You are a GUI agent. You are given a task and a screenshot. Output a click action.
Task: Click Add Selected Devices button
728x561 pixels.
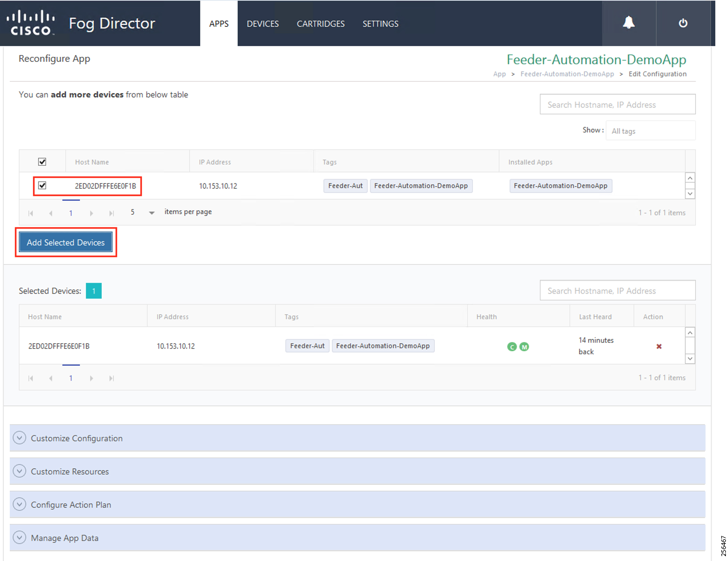coord(66,242)
